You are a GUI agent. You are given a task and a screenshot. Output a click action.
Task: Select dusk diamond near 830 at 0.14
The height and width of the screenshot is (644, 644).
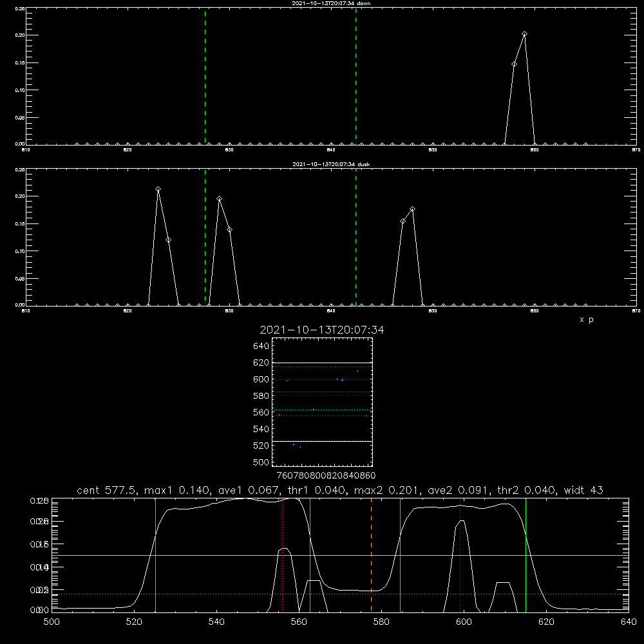click(230, 230)
